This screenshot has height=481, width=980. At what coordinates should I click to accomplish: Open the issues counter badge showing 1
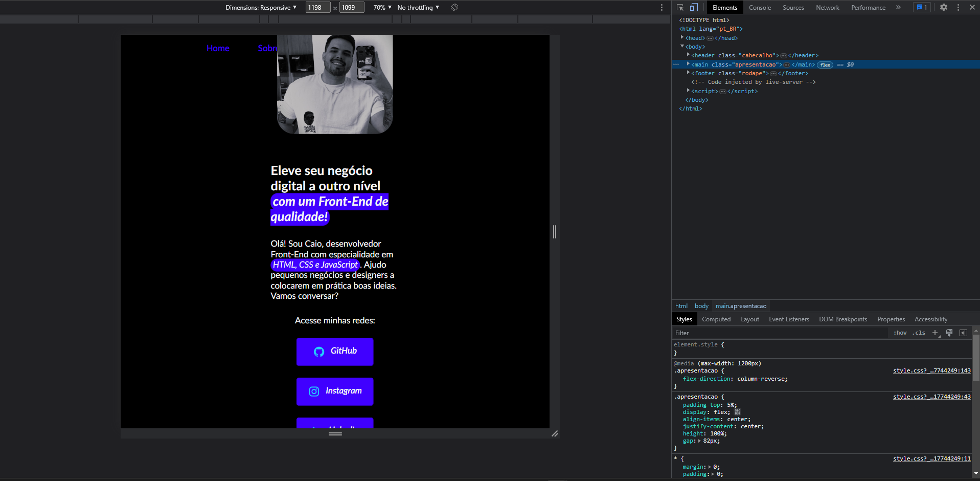click(x=922, y=7)
